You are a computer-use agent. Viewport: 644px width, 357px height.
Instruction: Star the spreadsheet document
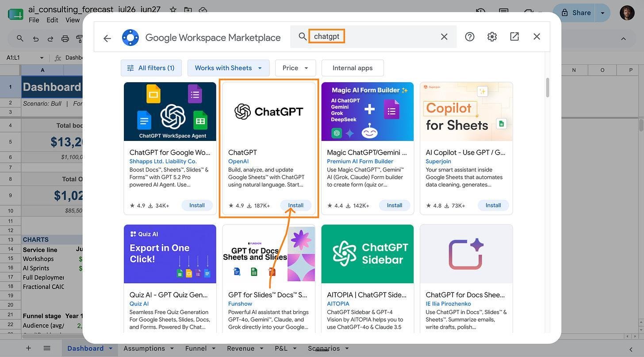(173, 10)
